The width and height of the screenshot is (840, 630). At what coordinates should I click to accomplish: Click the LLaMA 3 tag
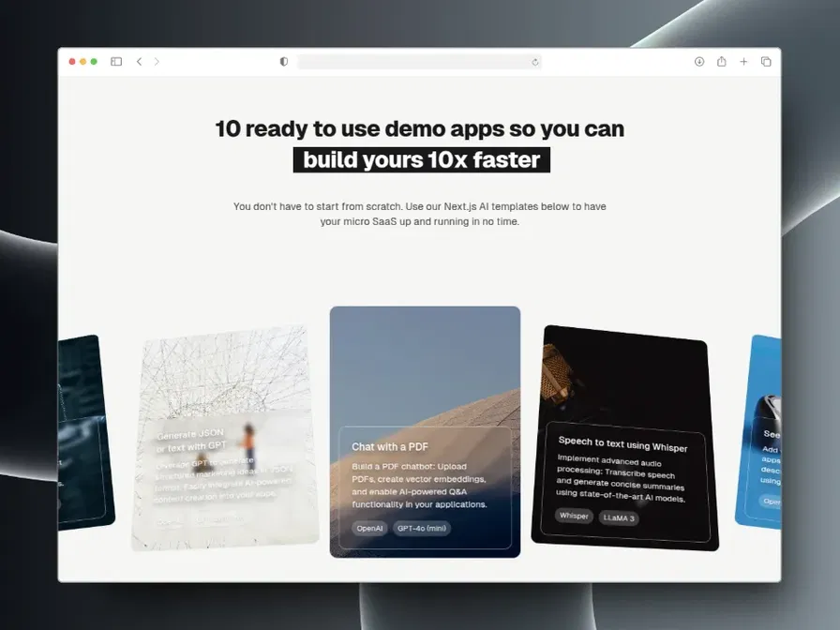click(x=619, y=518)
